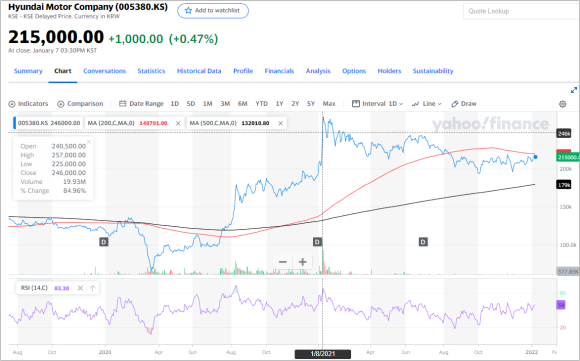Screen dimensions: 580x361
Task: Click the Add to watchlist star button
Action: [x=213, y=11]
